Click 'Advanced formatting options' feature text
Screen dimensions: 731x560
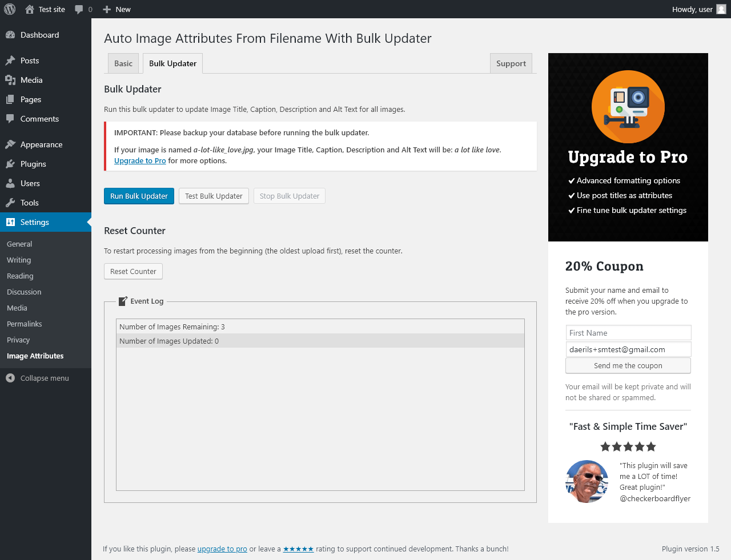pyautogui.click(x=628, y=180)
